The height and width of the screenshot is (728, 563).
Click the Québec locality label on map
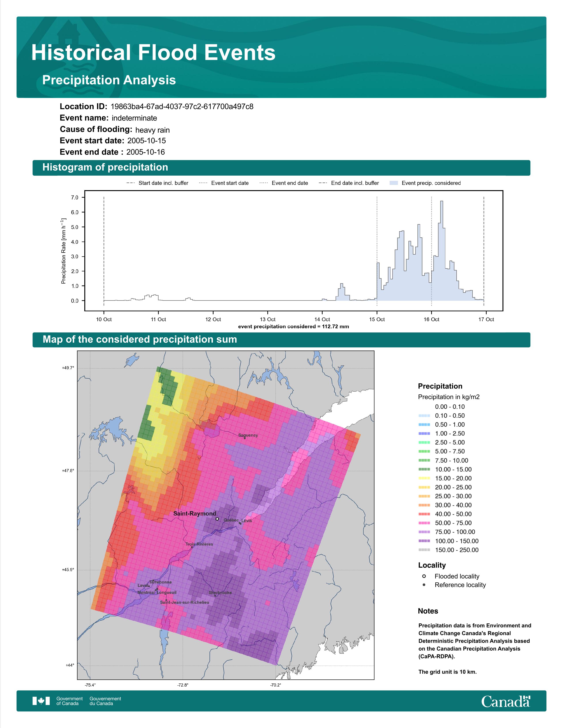click(231, 520)
